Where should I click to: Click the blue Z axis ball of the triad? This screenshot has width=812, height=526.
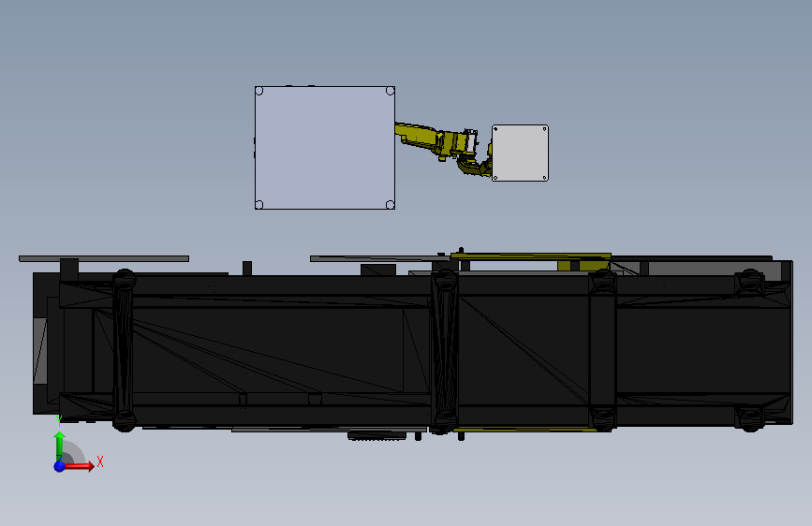60,466
